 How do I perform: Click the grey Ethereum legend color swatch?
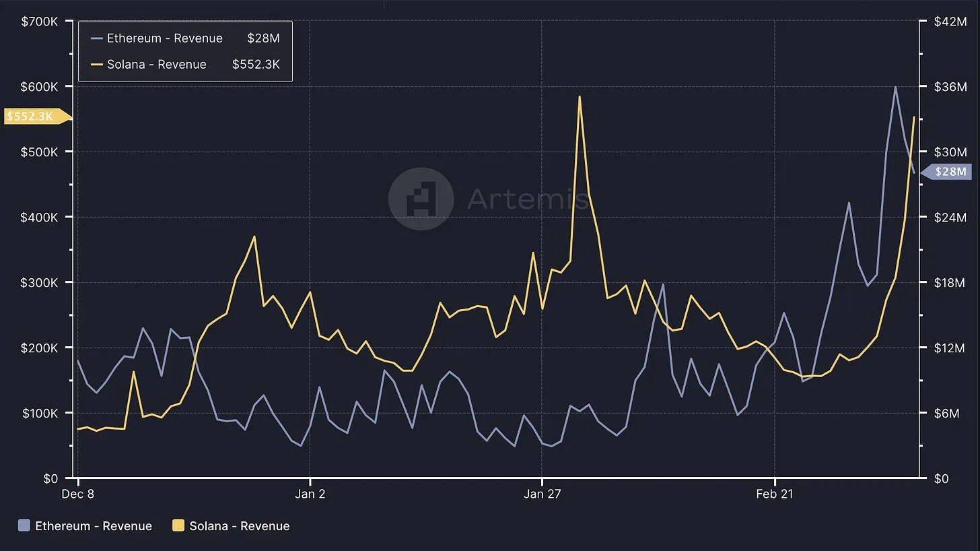24,526
